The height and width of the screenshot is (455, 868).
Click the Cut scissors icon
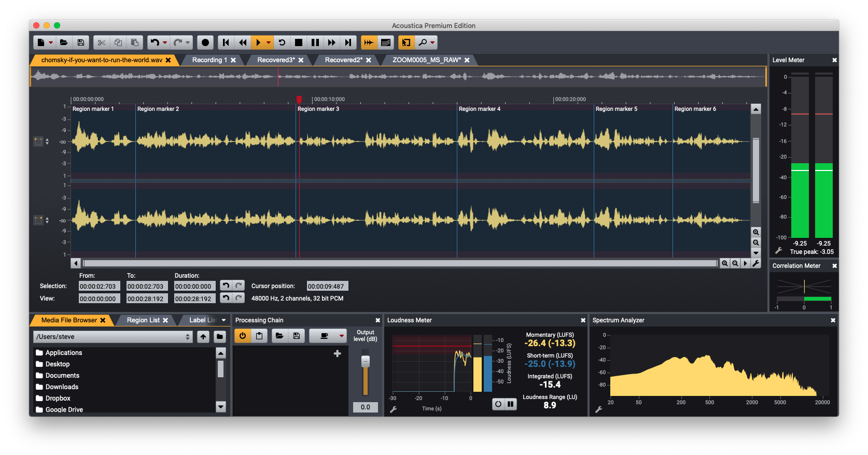point(102,42)
